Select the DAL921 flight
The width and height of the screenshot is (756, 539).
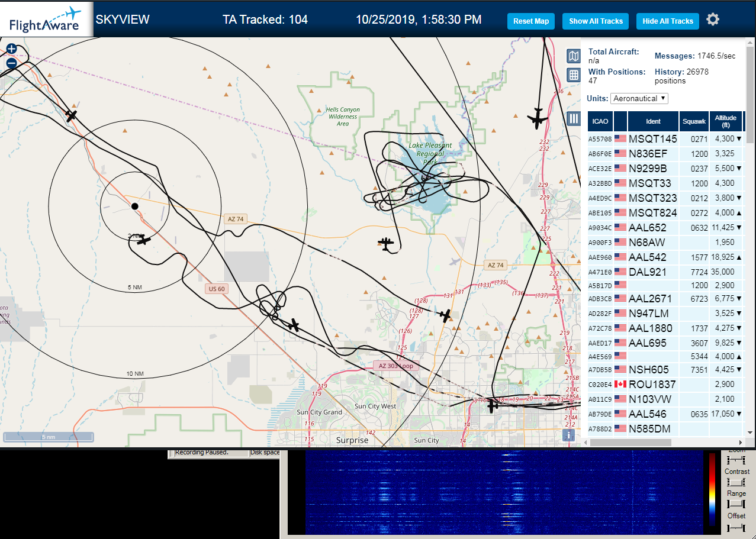click(665, 272)
